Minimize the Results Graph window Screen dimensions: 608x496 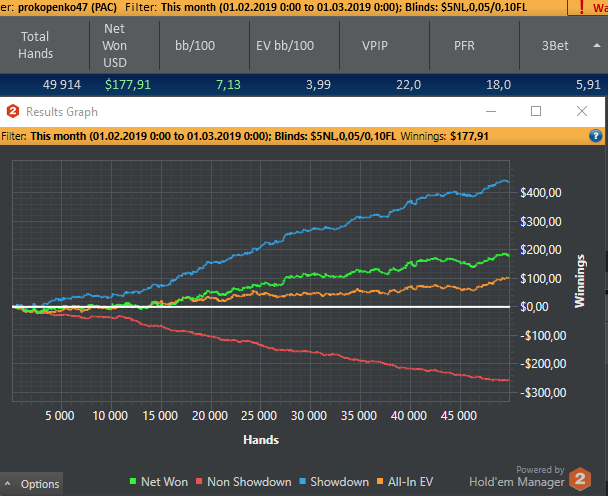point(491,111)
